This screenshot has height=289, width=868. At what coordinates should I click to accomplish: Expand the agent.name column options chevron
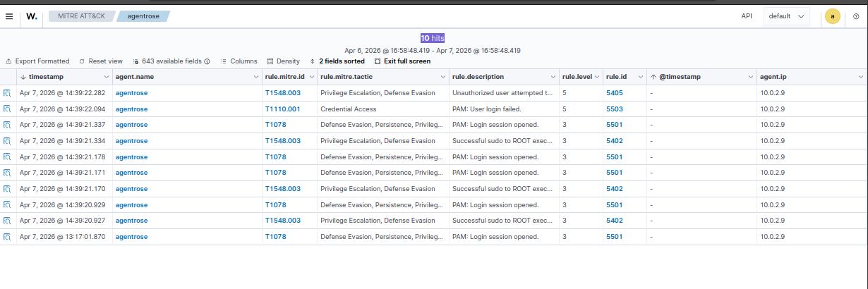(256, 76)
